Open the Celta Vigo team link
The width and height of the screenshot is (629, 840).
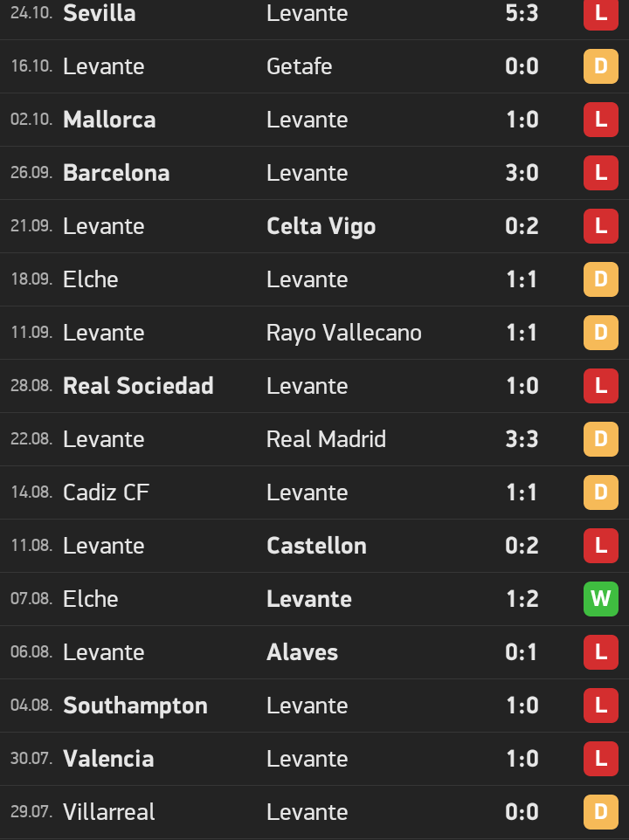321,226
